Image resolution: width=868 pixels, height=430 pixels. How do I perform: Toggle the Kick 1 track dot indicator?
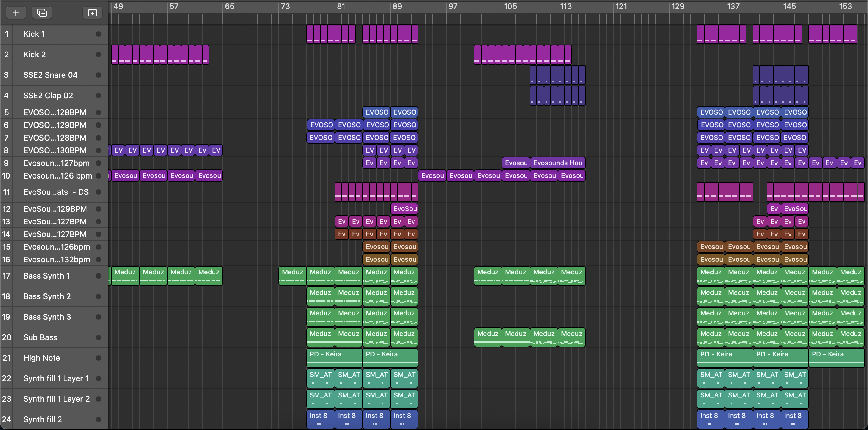98,34
